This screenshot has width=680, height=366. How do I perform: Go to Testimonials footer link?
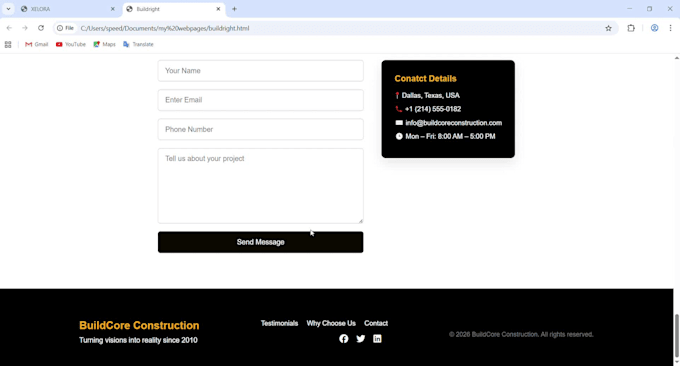tap(279, 323)
